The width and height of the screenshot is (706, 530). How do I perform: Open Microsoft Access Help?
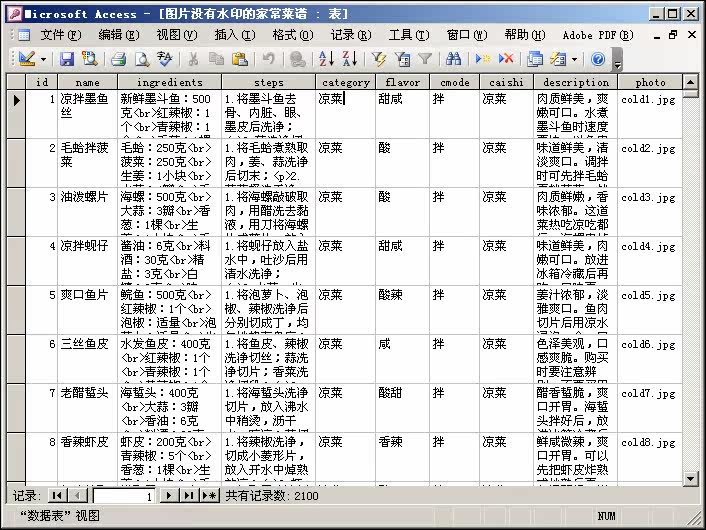pyautogui.click(x=598, y=59)
